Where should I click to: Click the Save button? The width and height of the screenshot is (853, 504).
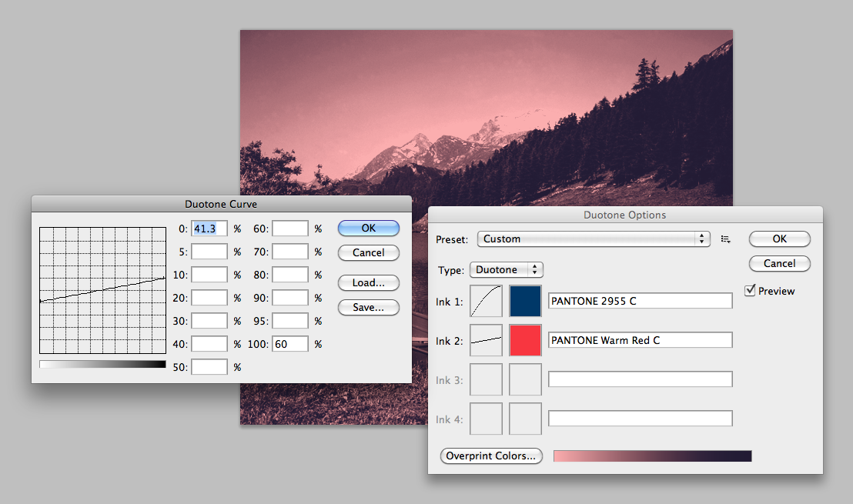[x=368, y=307]
